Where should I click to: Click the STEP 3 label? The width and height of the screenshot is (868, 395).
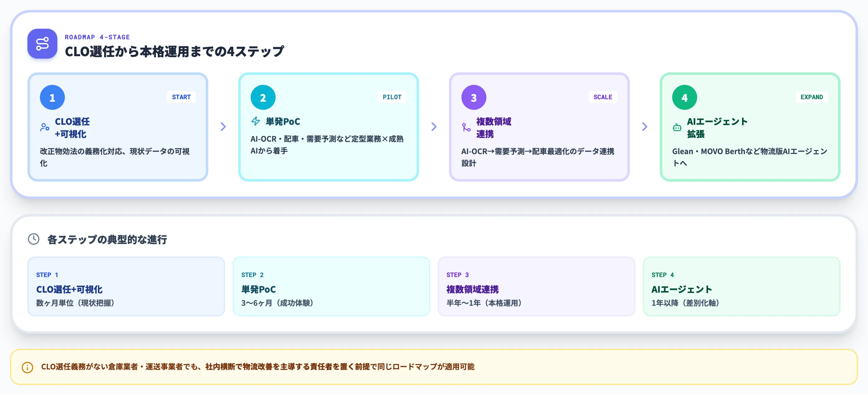tap(458, 275)
